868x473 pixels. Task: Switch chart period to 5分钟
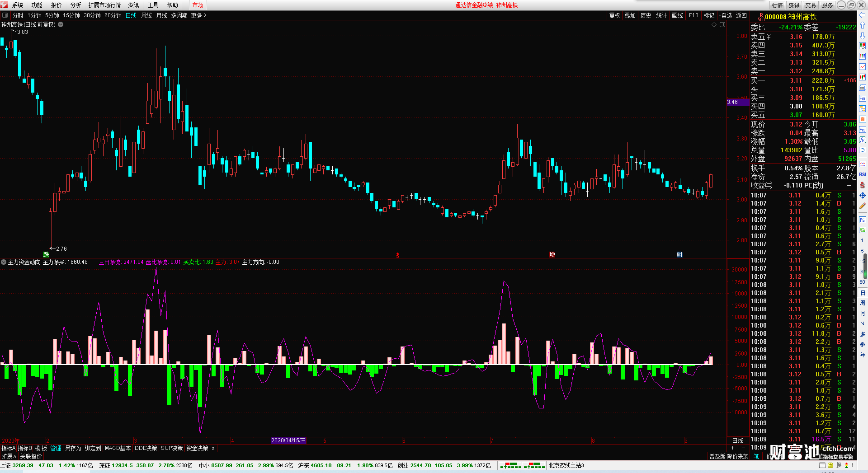[x=52, y=15]
